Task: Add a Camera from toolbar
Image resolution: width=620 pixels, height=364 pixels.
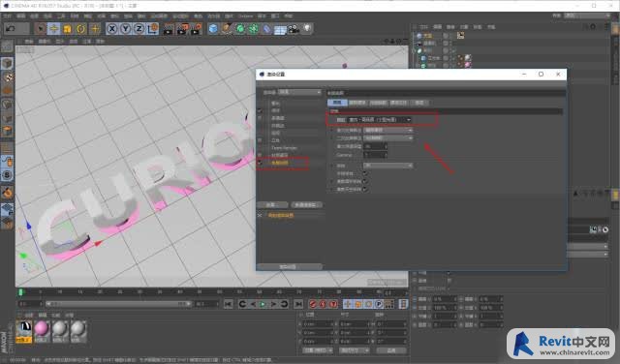Action: pos(294,29)
